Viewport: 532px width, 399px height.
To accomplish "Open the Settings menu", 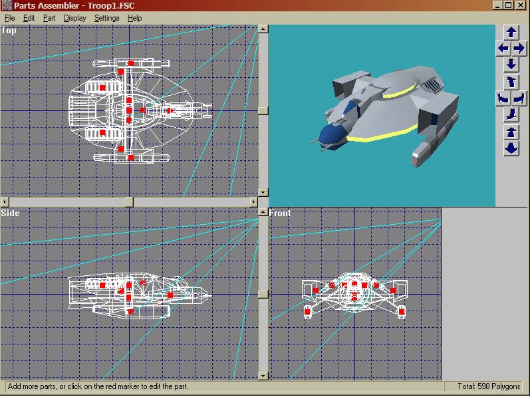I will (x=106, y=18).
